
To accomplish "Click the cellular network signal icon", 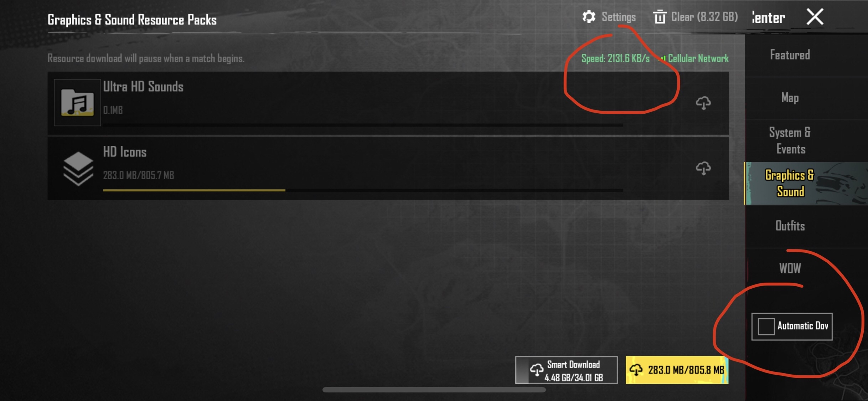I will [x=662, y=58].
